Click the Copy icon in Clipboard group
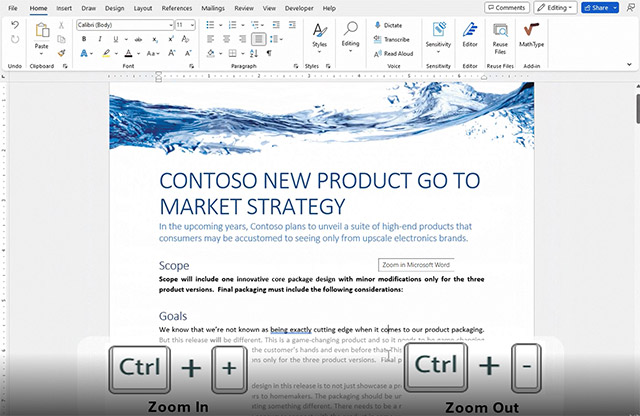The height and width of the screenshot is (416, 640). (x=61, y=39)
